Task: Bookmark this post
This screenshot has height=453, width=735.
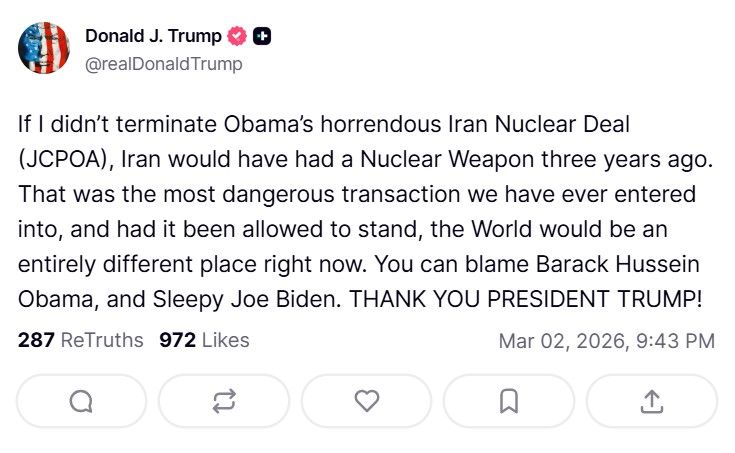Action: point(509,401)
